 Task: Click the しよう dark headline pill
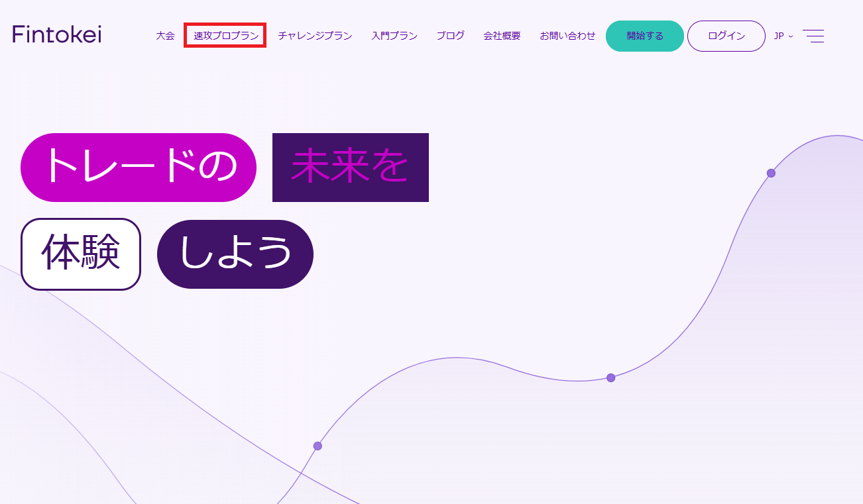tap(235, 254)
